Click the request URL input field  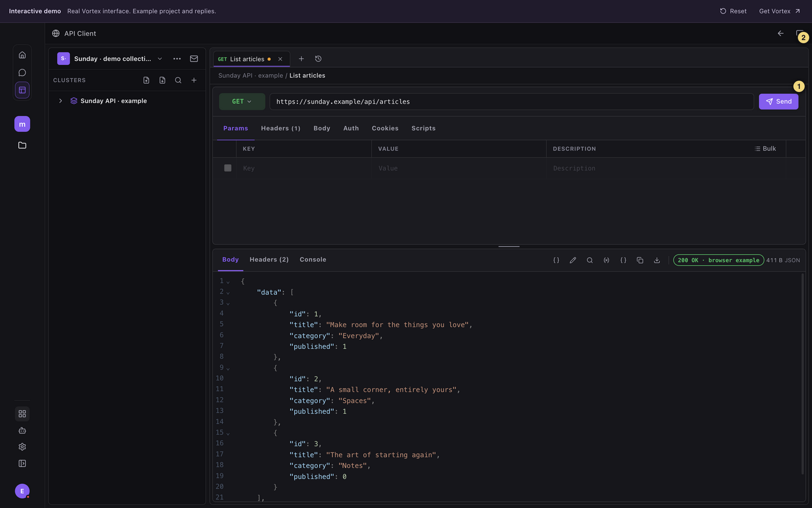[511, 102]
